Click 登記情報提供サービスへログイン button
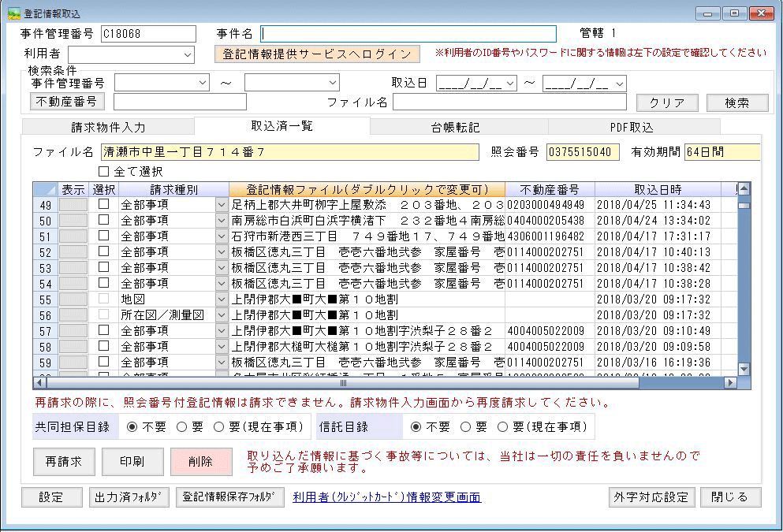This screenshot has height=532, width=783. (x=317, y=54)
